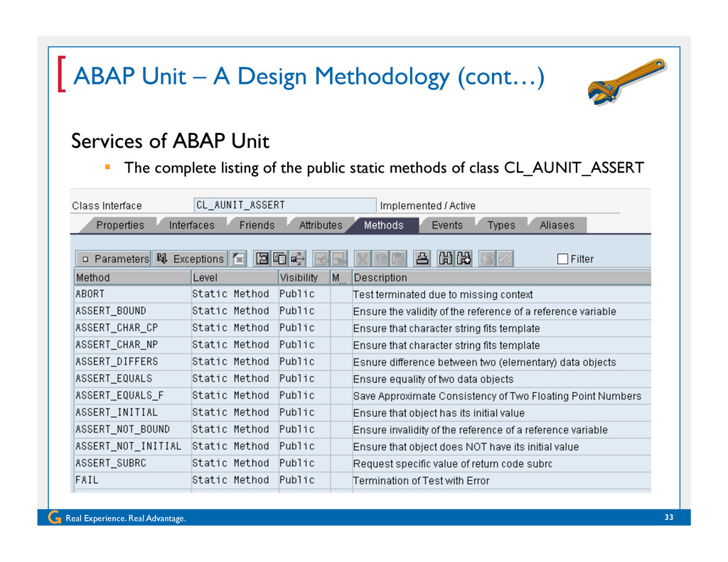Click the greyed undo-style icon after binoculars

click(487, 259)
